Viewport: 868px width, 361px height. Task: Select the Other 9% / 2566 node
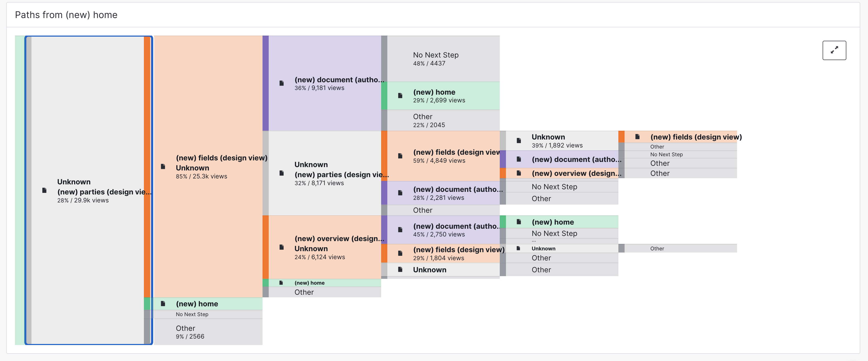click(x=208, y=332)
